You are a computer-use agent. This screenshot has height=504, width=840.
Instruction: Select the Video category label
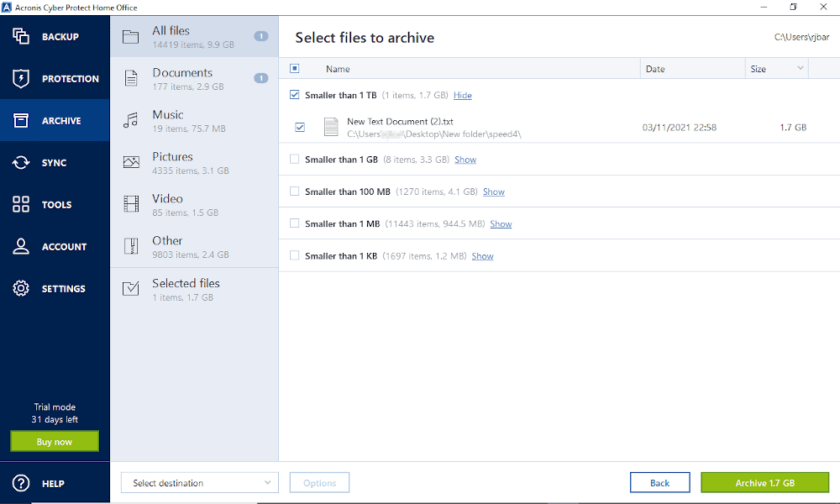click(x=167, y=199)
